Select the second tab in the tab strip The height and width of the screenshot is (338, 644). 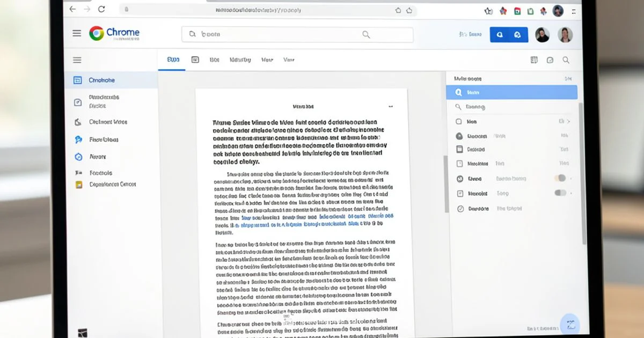coord(194,60)
